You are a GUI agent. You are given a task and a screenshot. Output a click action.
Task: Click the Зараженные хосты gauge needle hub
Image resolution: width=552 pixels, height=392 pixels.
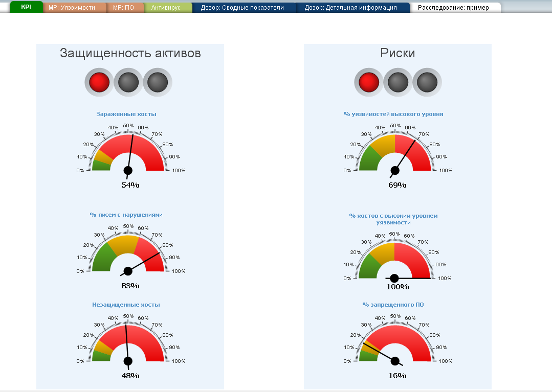(128, 171)
